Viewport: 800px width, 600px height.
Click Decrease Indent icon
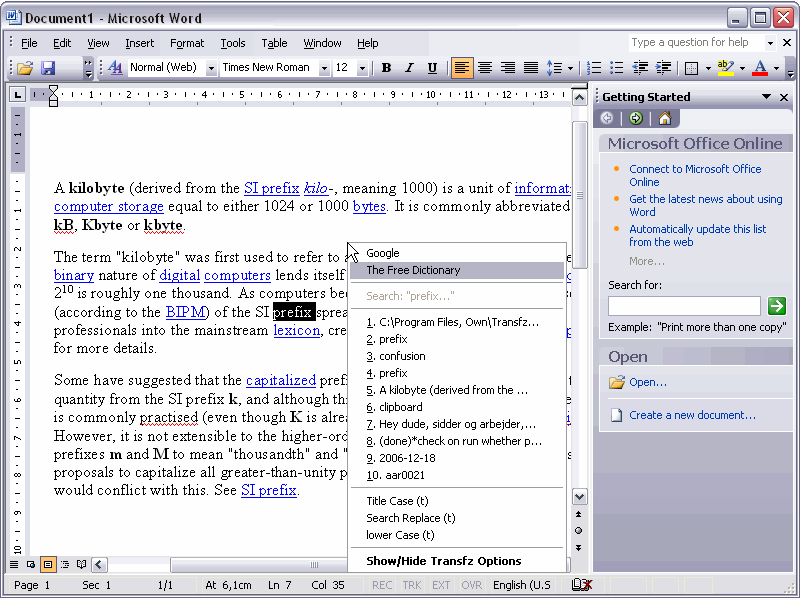click(x=640, y=68)
